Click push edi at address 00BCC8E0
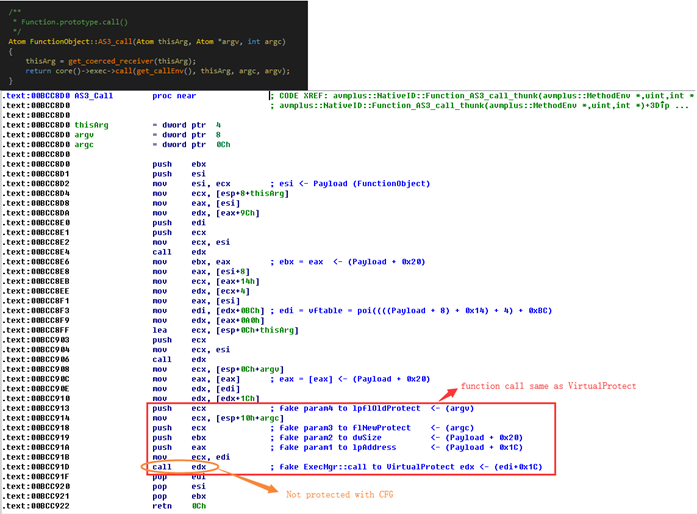Image resolution: width=697 pixels, height=514 pixels. (179, 223)
